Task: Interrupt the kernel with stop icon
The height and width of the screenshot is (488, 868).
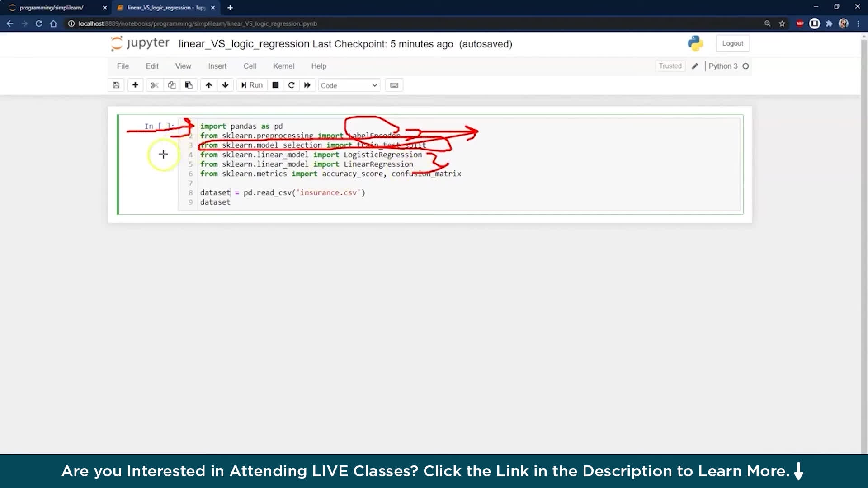Action: (x=275, y=85)
